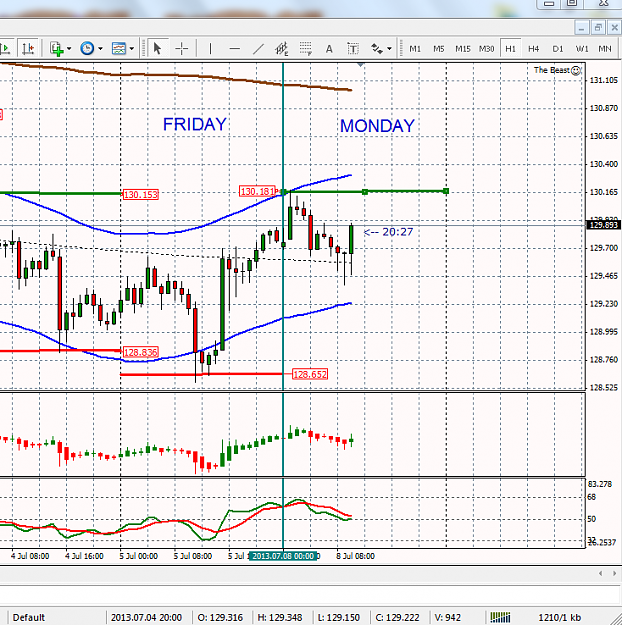Image resolution: width=622 pixels, height=625 pixels.
Task: Click the 128.836 price label
Action: 141,352
